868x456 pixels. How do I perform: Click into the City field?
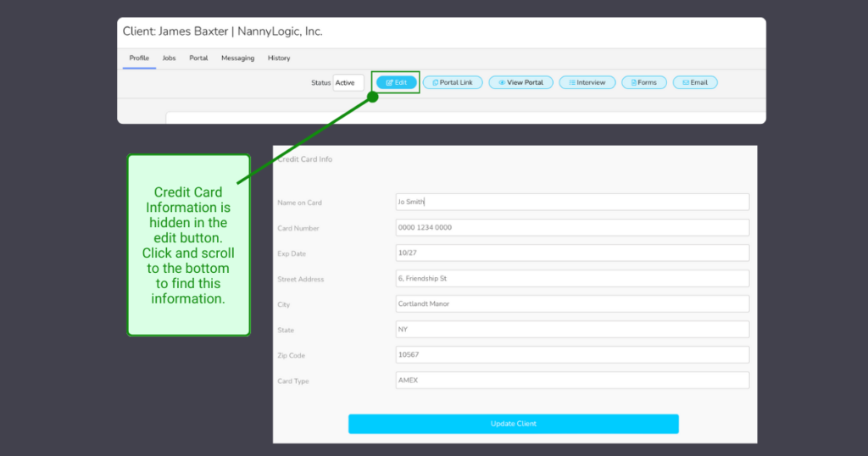point(572,303)
